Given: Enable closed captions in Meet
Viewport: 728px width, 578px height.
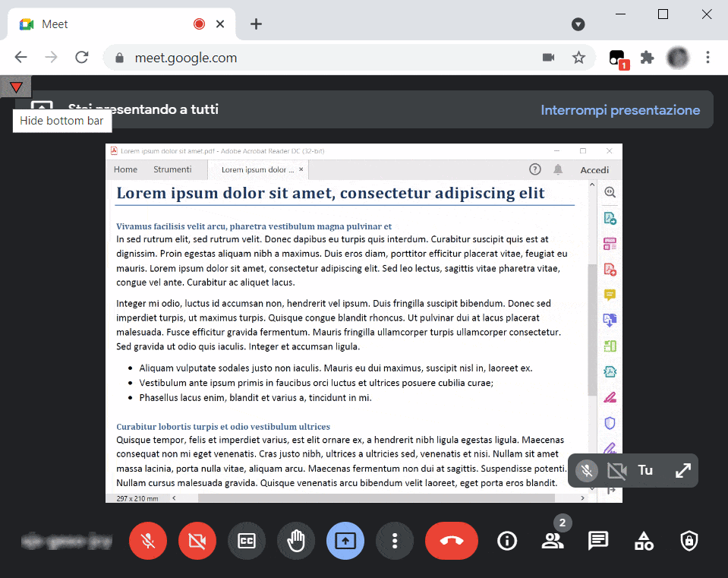Looking at the screenshot, I should point(246,541).
